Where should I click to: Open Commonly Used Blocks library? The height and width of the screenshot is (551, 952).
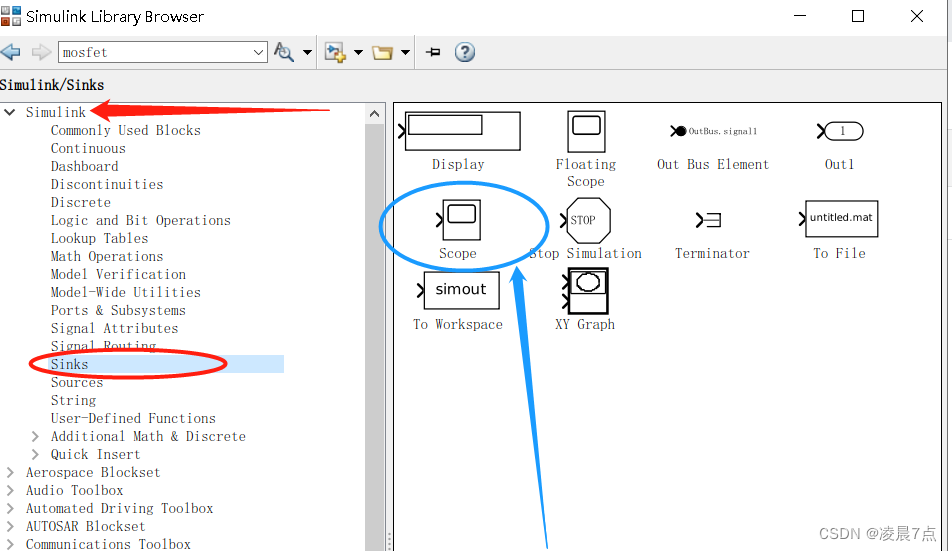(x=126, y=130)
